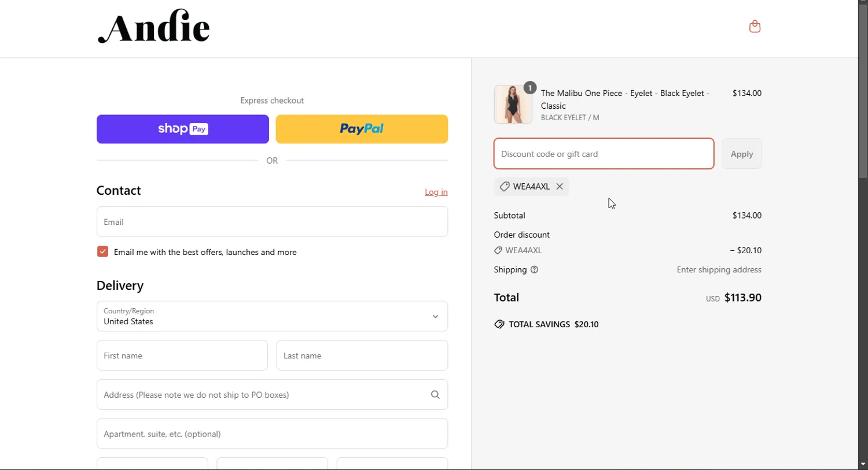Click the Last name field
The height and width of the screenshot is (470, 868).
pyautogui.click(x=362, y=356)
